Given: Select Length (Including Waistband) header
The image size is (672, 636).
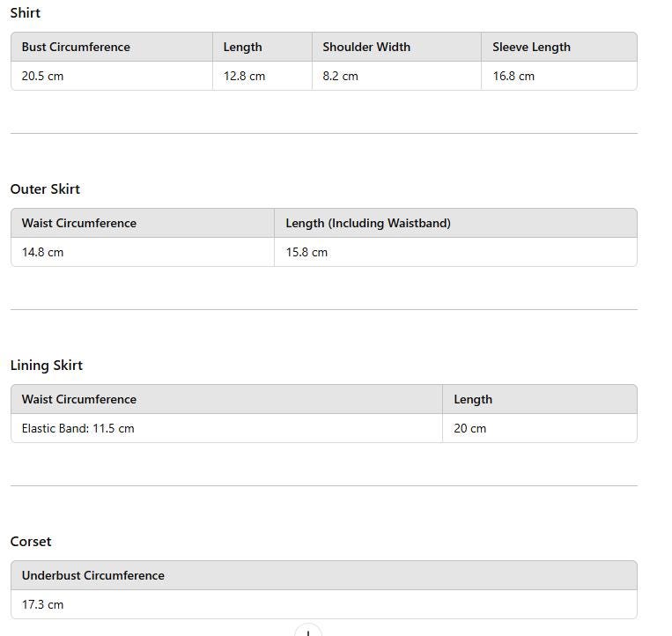Looking at the screenshot, I should point(368,224).
